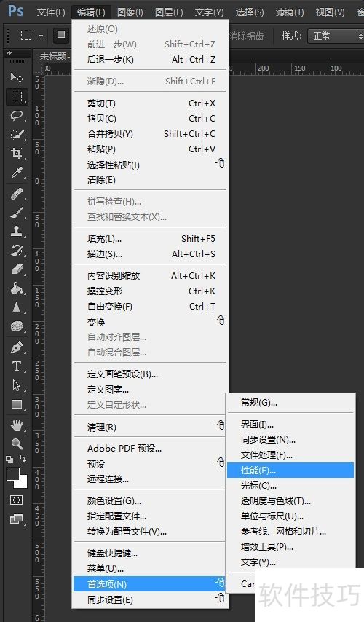Select the Sponge tool

coord(16,326)
